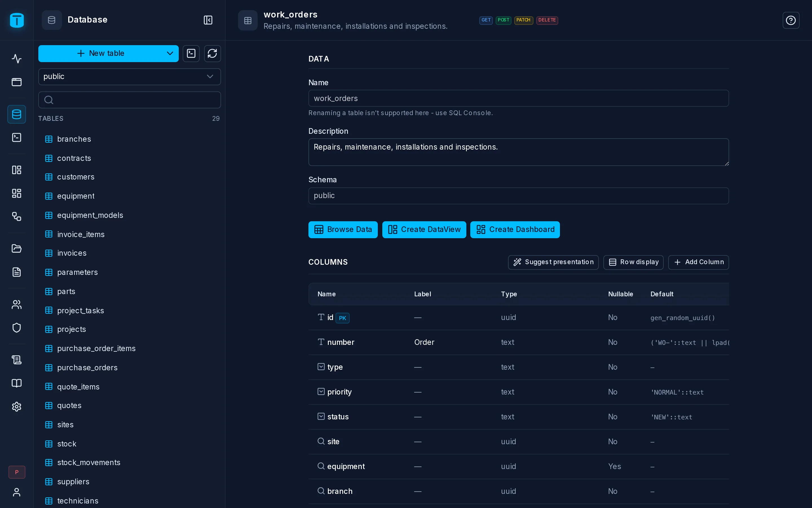Click Add Column button
The width and height of the screenshot is (812, 508).
pos(699,262)
